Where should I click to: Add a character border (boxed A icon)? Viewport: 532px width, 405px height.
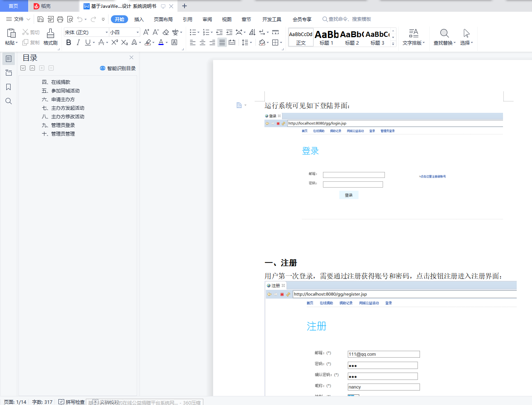pos(174,42)
